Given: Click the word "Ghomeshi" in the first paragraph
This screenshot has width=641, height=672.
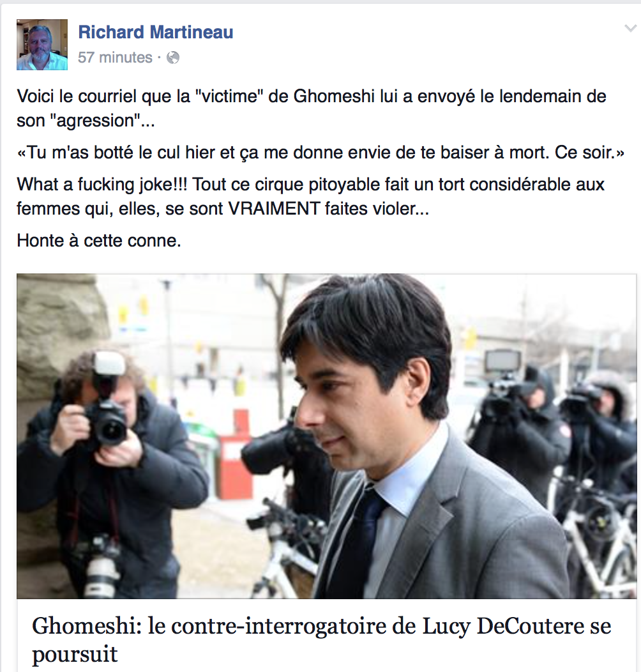Looking at the screenshot, I should [334, 96].
